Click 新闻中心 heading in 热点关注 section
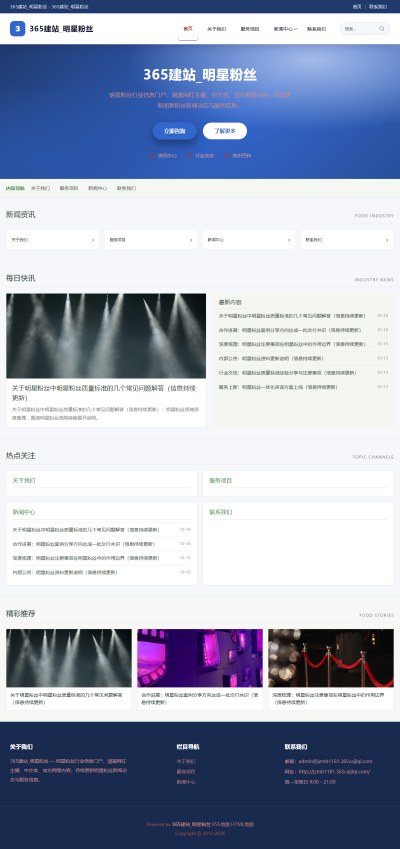The height and width of the screenshot is (849, 400). coord(24,512)
